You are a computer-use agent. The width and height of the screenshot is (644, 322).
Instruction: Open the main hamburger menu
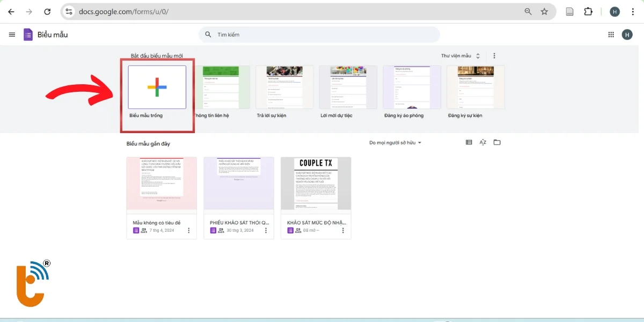pyautogui.click(x=12, y=35)
